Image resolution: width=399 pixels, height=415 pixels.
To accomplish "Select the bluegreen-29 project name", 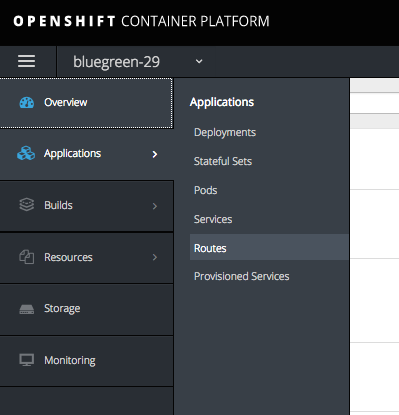I will [x=116, y=62].
